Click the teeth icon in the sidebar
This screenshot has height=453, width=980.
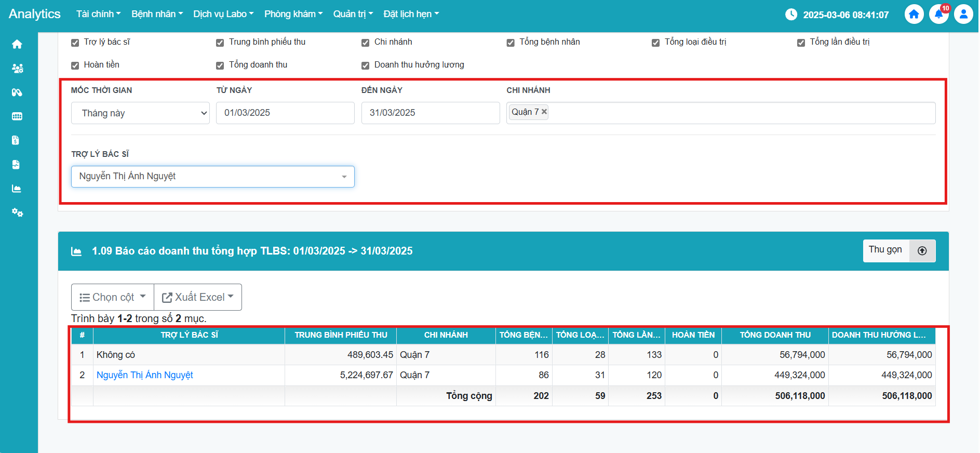pyautogui.click(x=17, y=116)
